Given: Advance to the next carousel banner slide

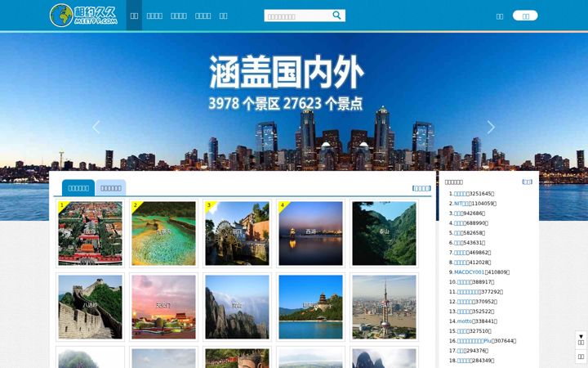Looking at the screenshot, I should click(x=491, y=128).
